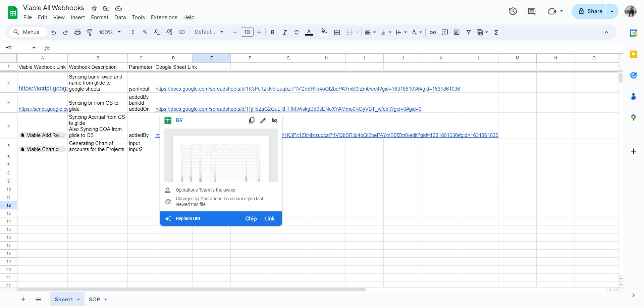Open the horizontal align dropdown
The image size is (644, 306).
click(x=370, y=32)
